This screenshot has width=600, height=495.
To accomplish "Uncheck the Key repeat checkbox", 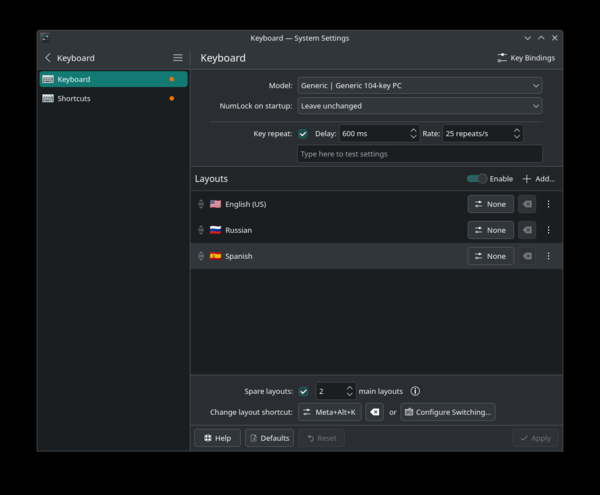I will point(303,134).
